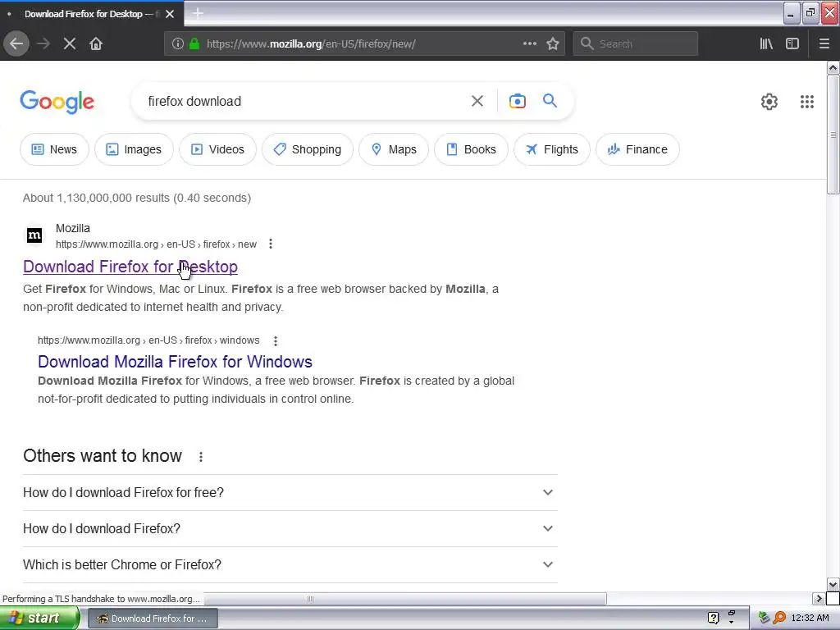The height and width of the screenshot is (630, 840).
Task: Open Google settings gear icon
Action: (x=769, y=102)
